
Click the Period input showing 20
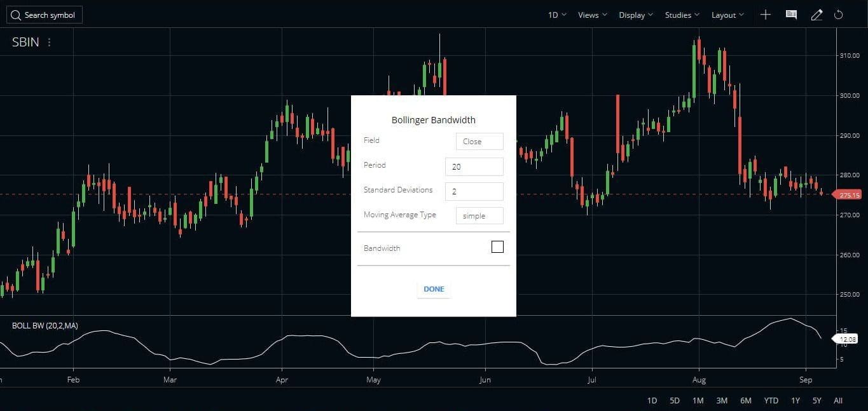point(474,166)
